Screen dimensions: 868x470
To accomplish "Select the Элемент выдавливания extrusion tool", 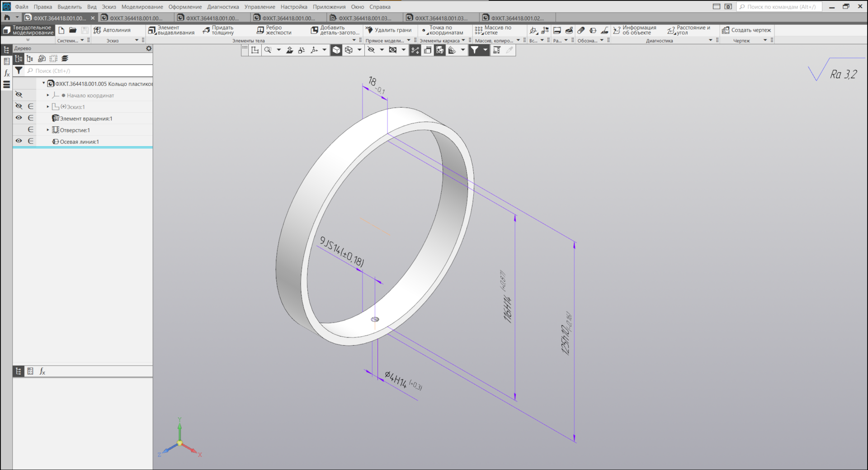I will pyautogui.click(x=171, y=30).
